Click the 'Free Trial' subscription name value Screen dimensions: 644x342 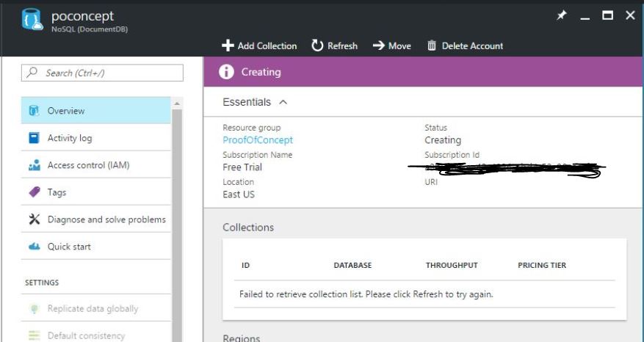point(242,167)
